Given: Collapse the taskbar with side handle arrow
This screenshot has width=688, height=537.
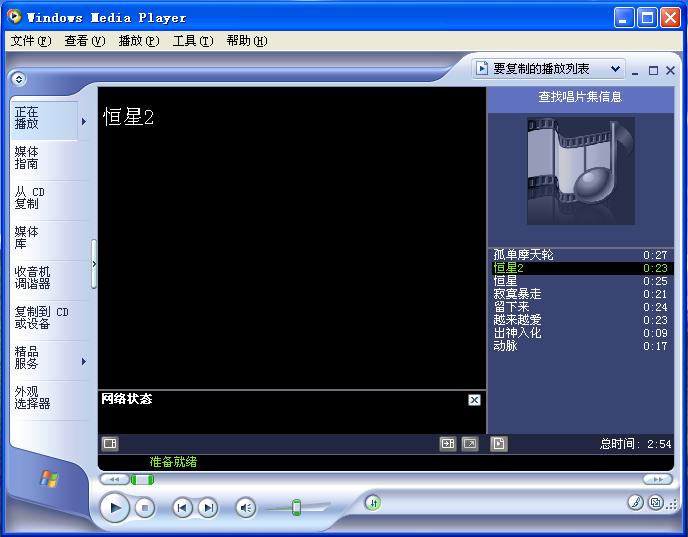Looking at the screenshot, I should click(94, 264).
